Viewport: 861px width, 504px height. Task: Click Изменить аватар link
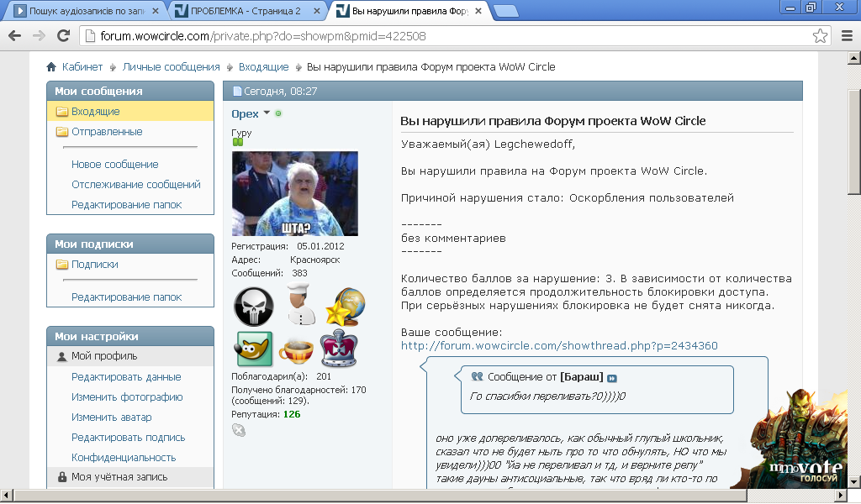click(112, 417)
